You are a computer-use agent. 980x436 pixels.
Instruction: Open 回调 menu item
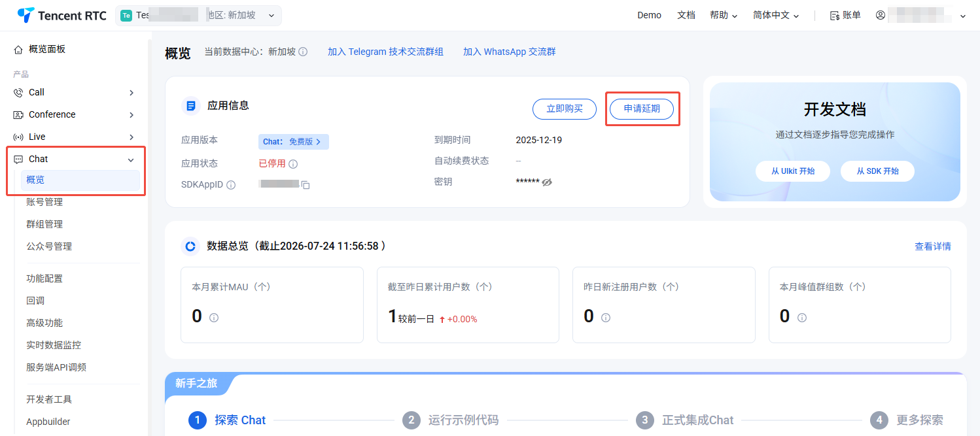click(35, 301)
